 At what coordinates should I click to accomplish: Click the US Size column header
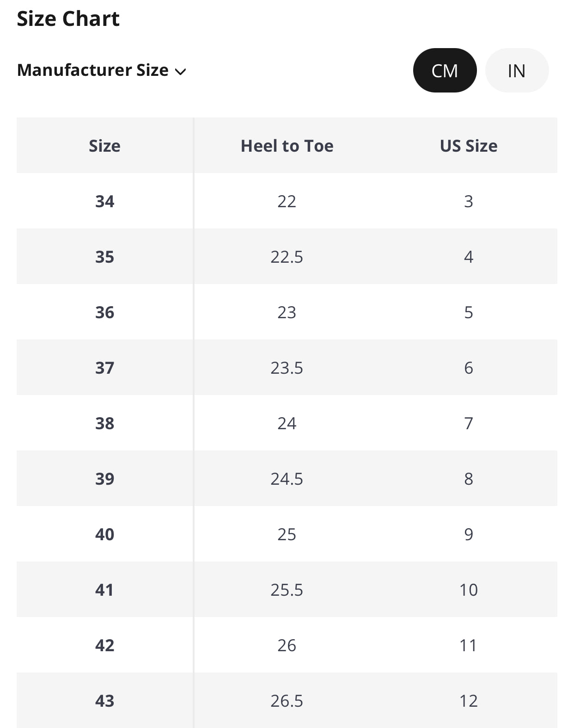468,146
